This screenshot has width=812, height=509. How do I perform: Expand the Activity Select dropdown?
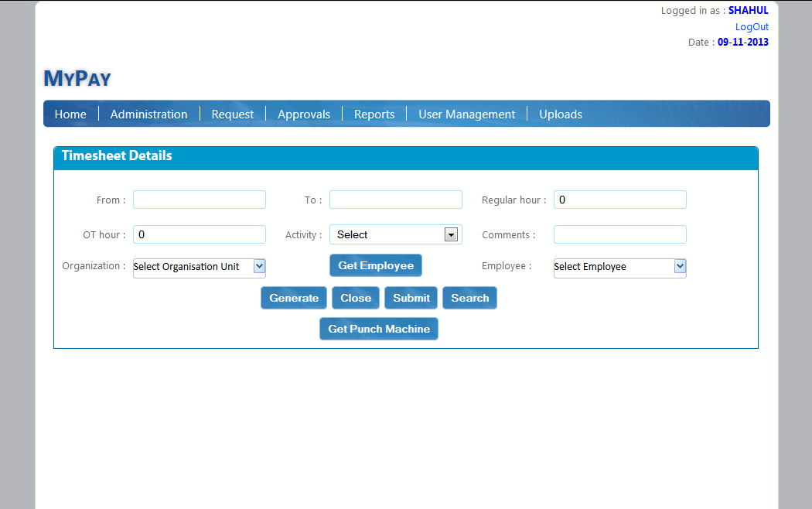[x=396, y=234]
